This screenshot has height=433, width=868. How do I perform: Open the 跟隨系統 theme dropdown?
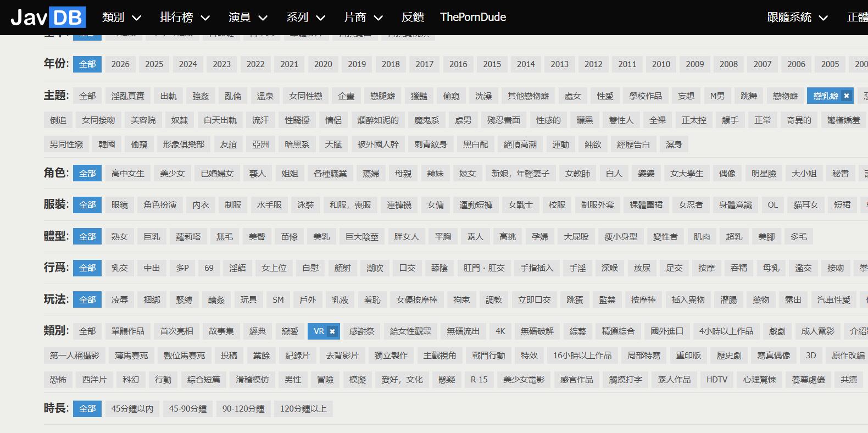tap(797, 18)
